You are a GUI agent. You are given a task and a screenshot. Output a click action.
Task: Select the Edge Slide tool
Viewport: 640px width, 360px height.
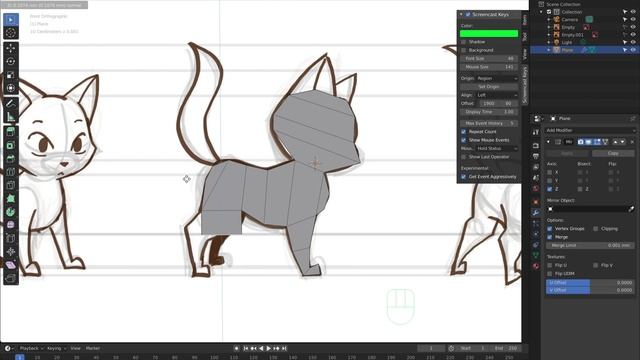pos(11,238)
